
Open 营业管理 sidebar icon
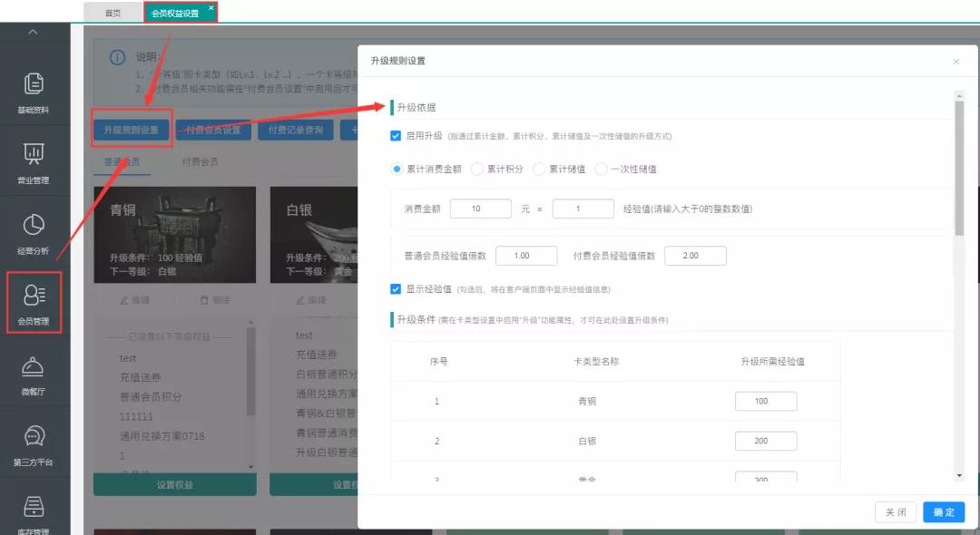[x=34, y=161]
